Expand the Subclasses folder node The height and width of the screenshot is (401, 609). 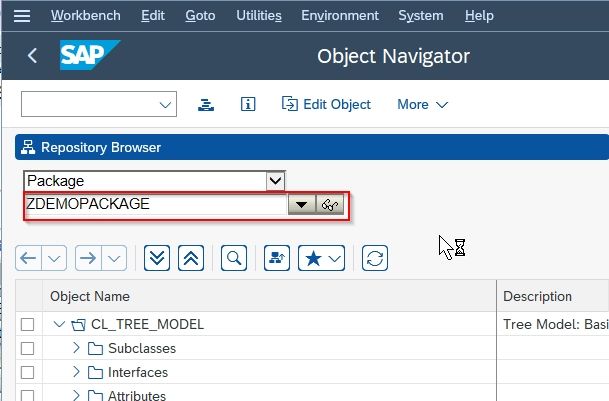[76, 348]
